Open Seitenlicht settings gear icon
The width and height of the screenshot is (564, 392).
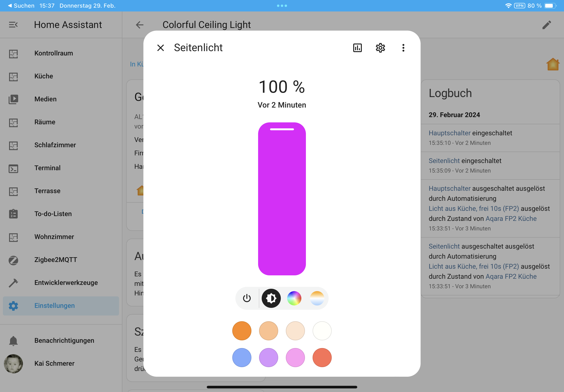coord(380,48)
